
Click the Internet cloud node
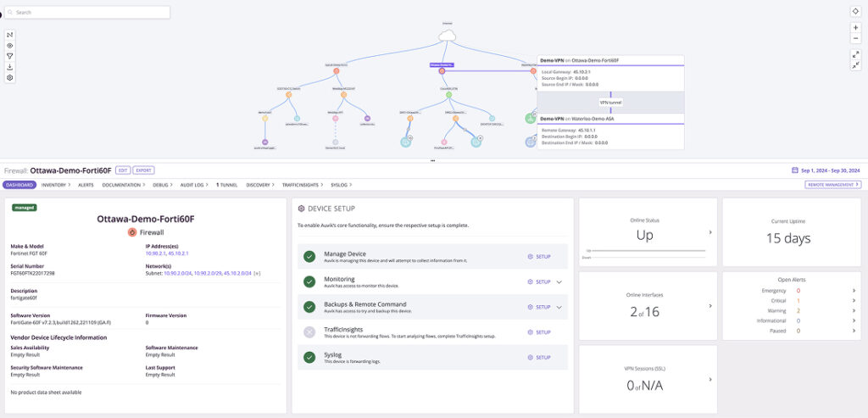[x=447, y=36]
